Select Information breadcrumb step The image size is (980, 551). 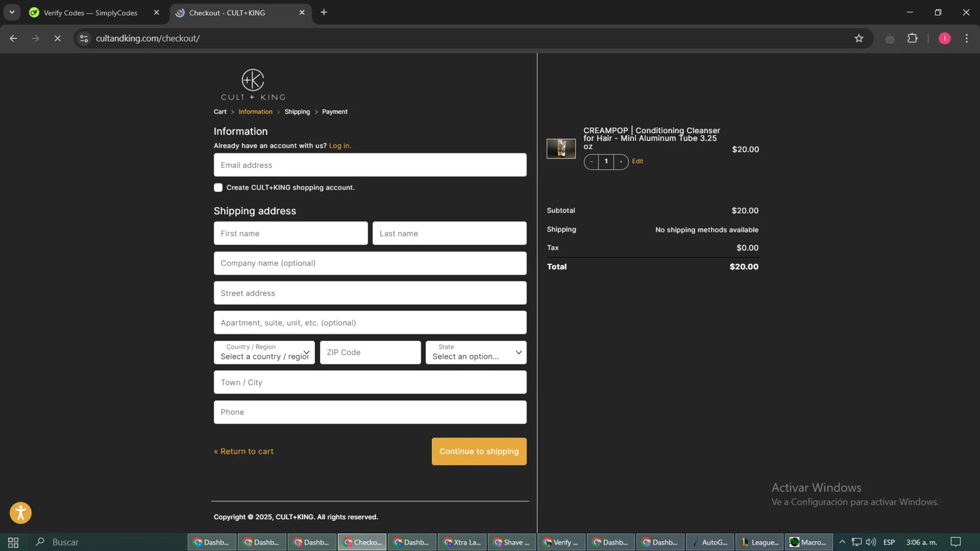pyautogui.click(x=255, y=112)
